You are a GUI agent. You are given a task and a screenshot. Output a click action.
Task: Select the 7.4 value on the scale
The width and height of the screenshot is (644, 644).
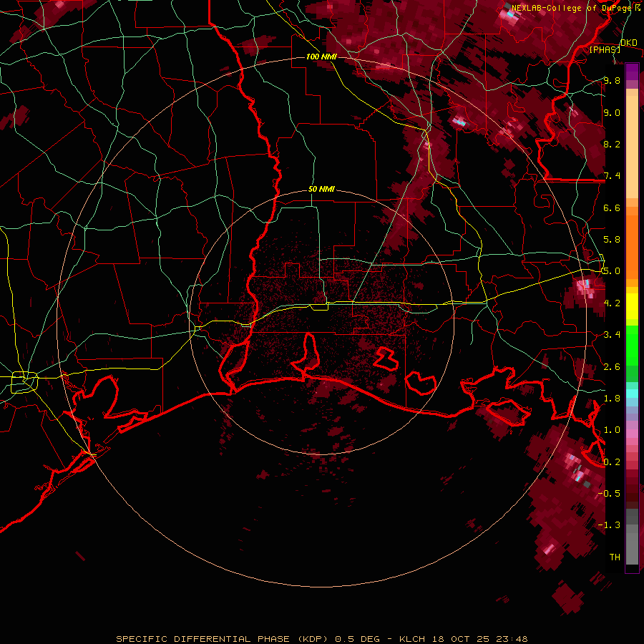pyautogui.click(x=612, y=176)
